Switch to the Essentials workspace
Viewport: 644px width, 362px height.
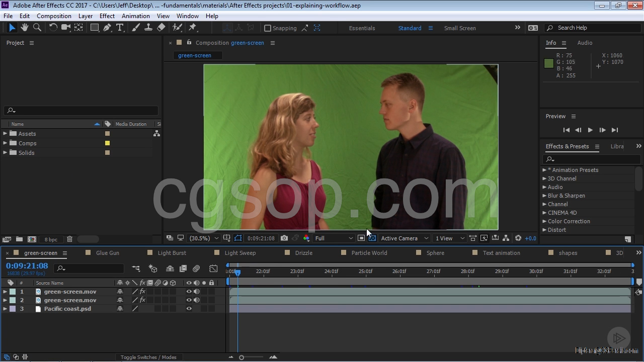362,28
